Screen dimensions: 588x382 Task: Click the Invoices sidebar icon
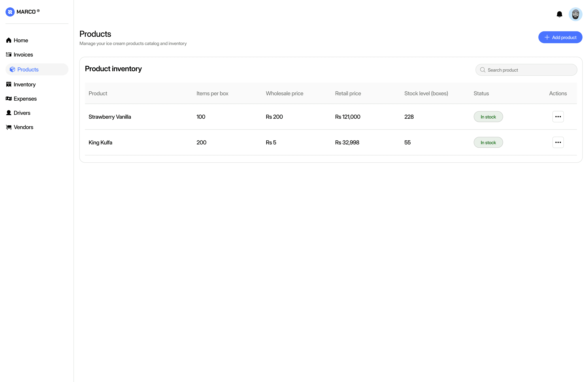point(9,55)
